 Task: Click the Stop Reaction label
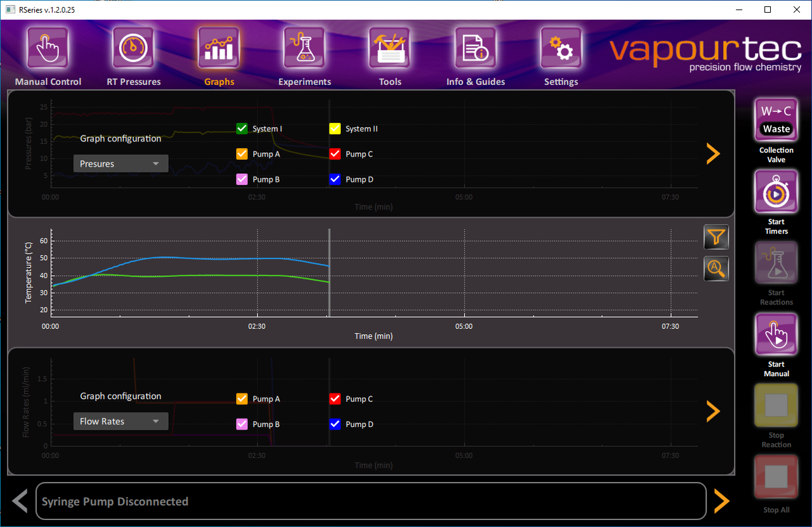(x=776, y=440)
